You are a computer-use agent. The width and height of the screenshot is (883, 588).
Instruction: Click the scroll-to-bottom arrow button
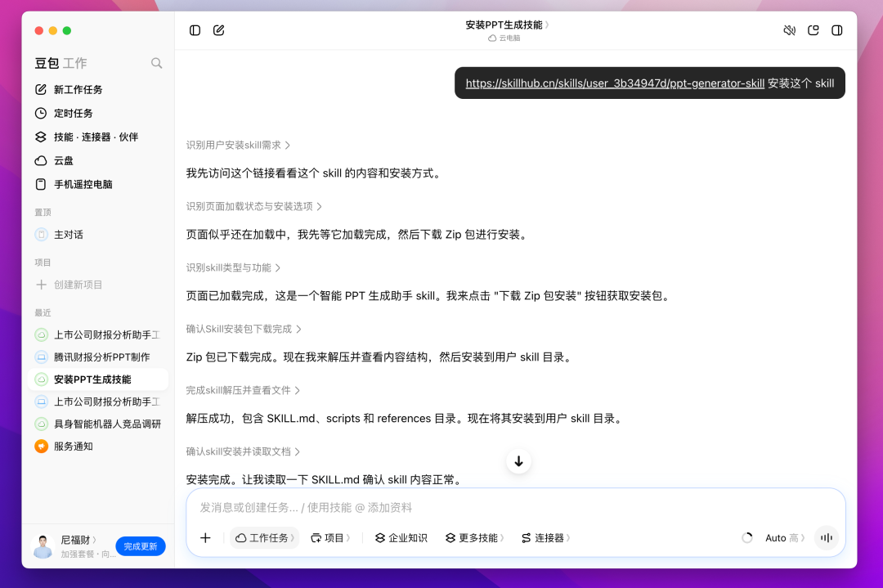pyautogui.click(x=518, y=461)
